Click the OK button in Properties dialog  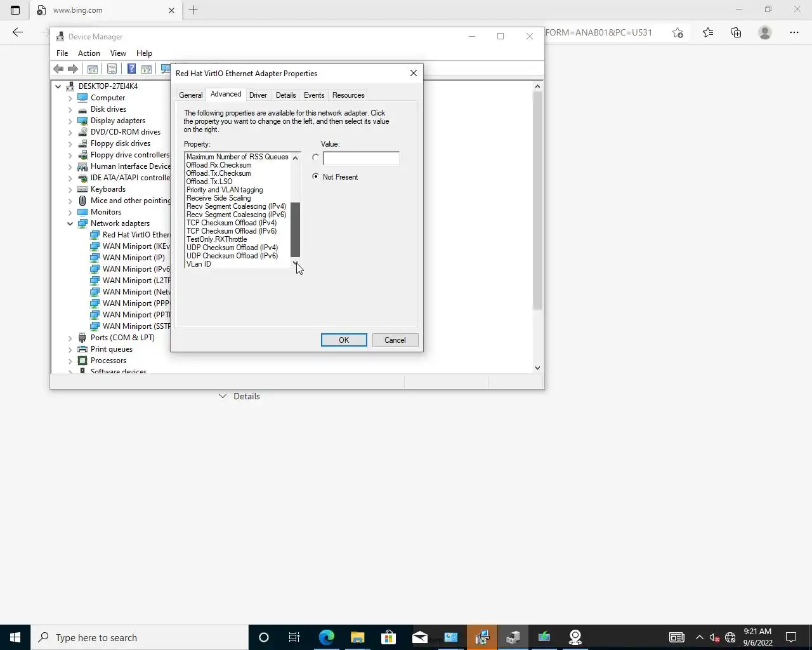(x=344, y=340)
